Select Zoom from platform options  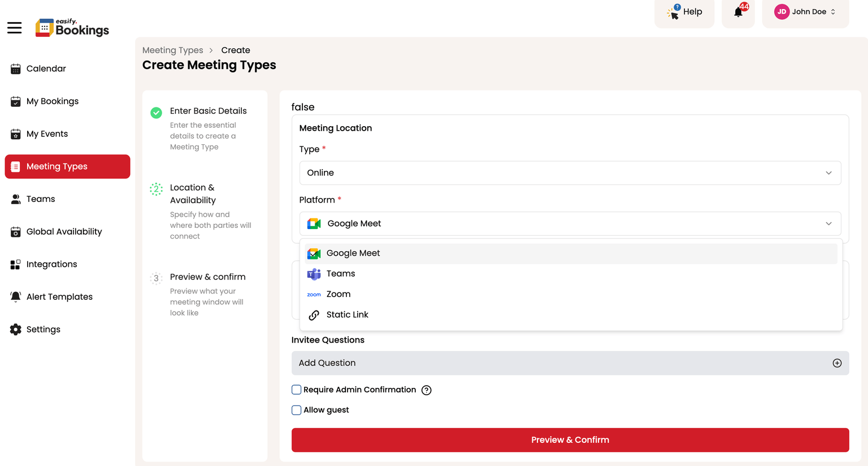(x=571, y=295)
